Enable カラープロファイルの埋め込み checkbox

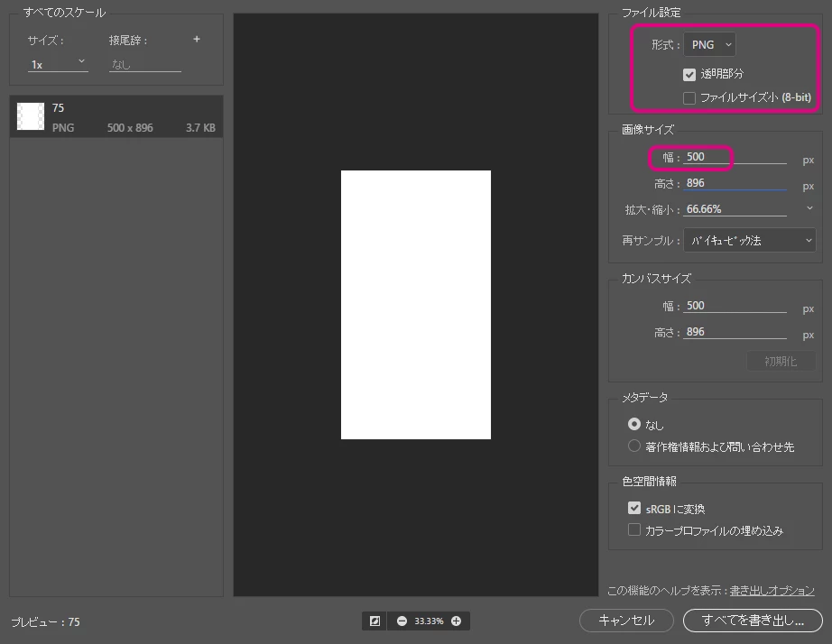(x=634, y=529)
